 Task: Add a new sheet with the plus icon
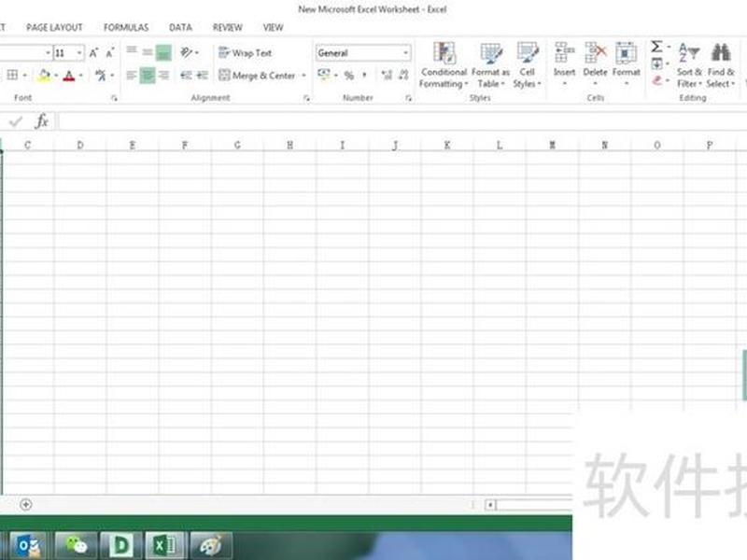(26, 504)
